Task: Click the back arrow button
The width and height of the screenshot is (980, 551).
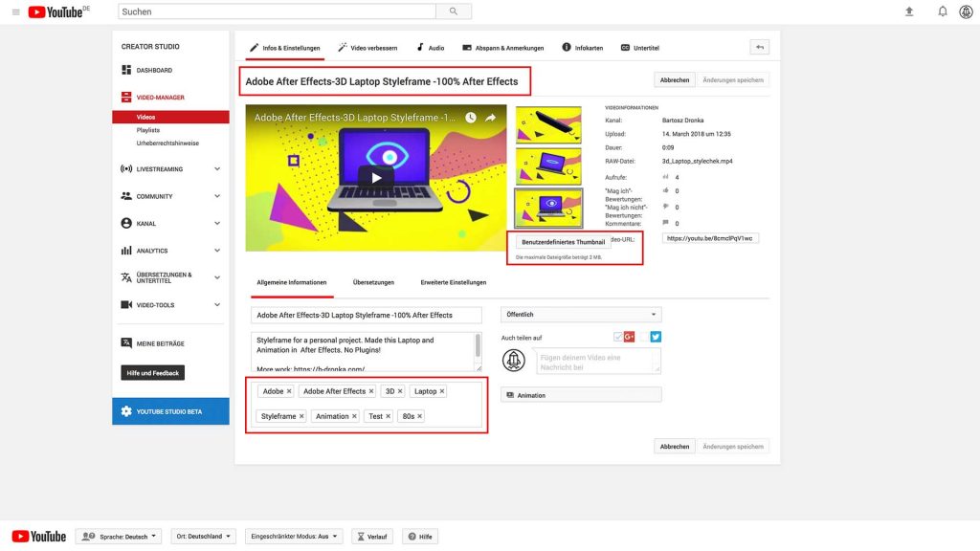Action: click(759, 47)
